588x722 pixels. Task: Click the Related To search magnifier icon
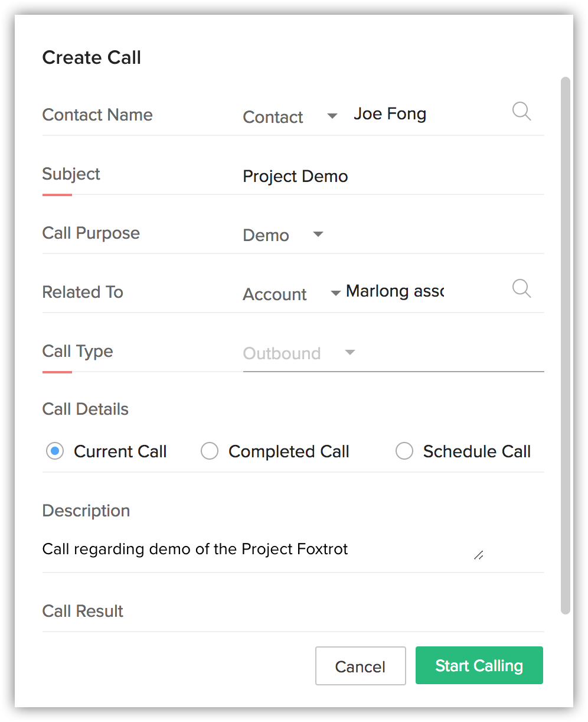(521, 288)
